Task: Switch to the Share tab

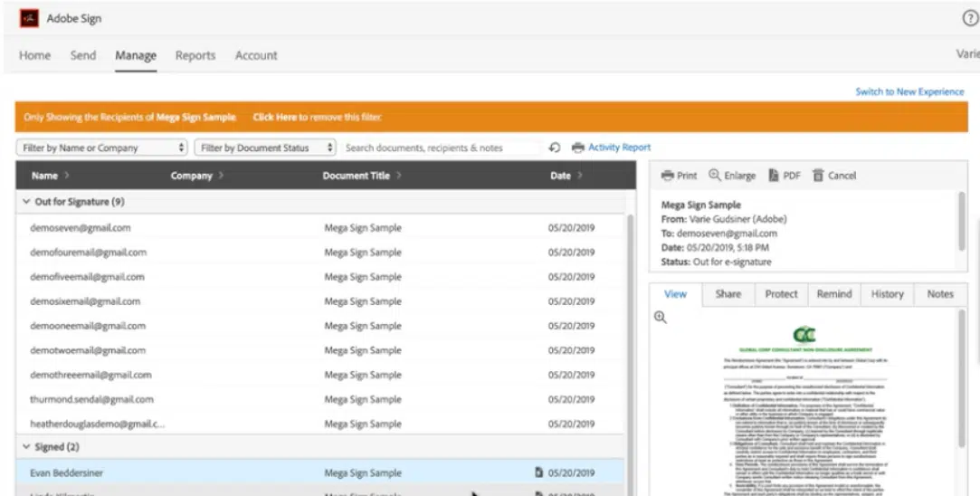Action: 728,294
